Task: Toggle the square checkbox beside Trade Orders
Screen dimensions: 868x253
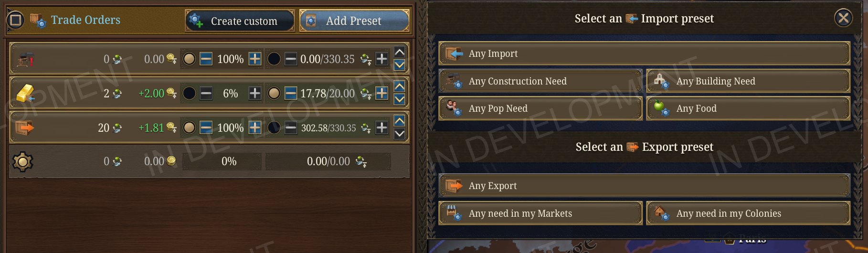Action: [15, 20]
